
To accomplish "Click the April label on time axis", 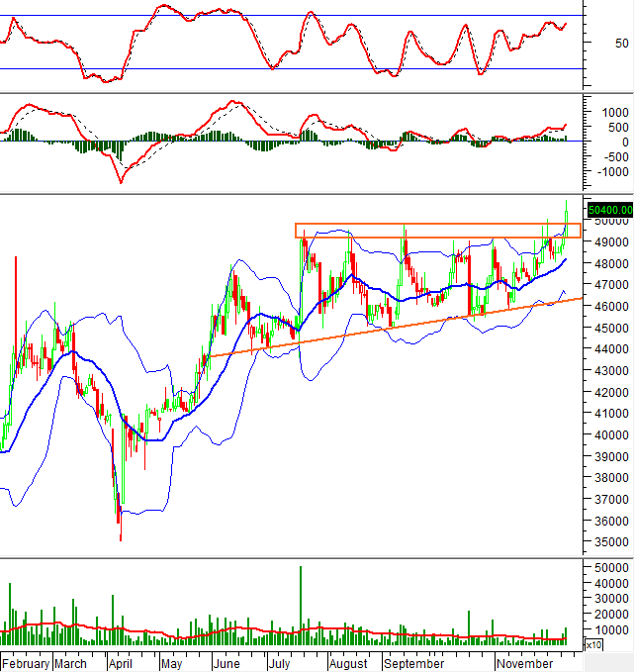I will pos(120,662).
